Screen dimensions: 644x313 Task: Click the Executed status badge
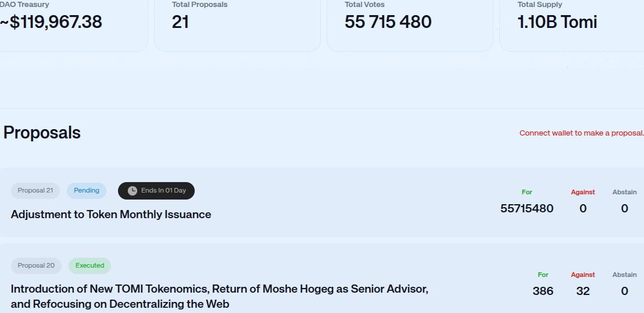coord(90,266)
